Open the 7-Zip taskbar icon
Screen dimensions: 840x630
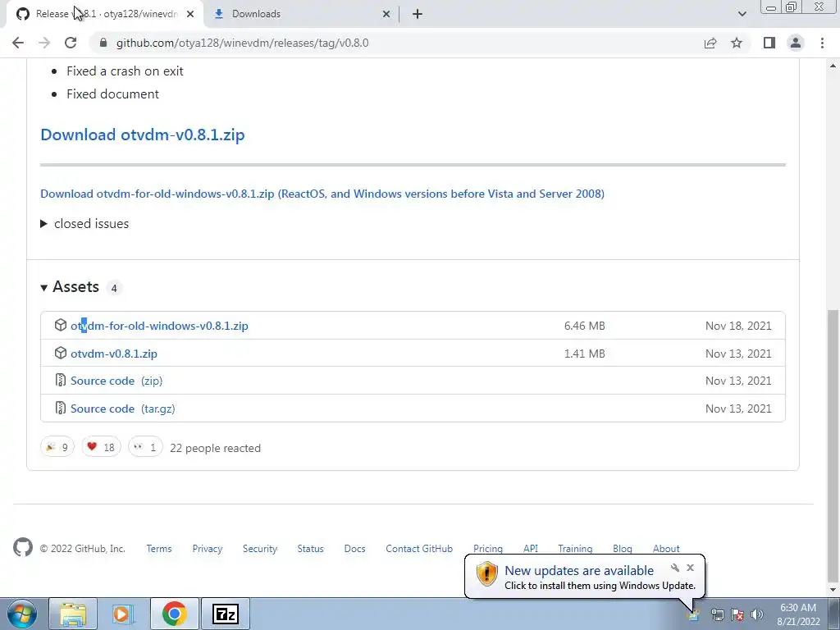(226, 614)
